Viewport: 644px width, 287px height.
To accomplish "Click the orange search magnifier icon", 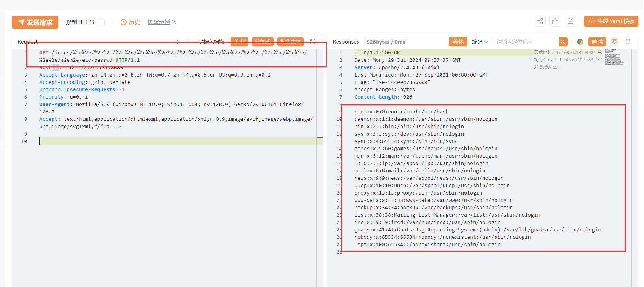I will click(x=563, y=42).
